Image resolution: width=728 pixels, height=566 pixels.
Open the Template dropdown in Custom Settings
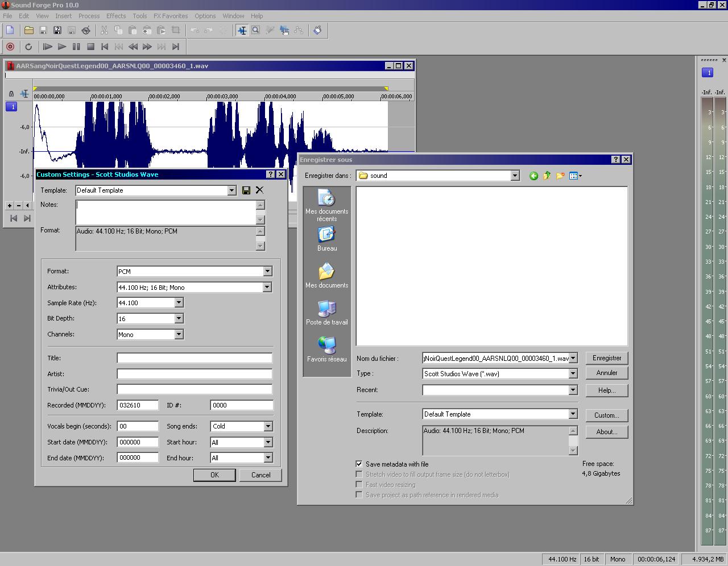231,190
